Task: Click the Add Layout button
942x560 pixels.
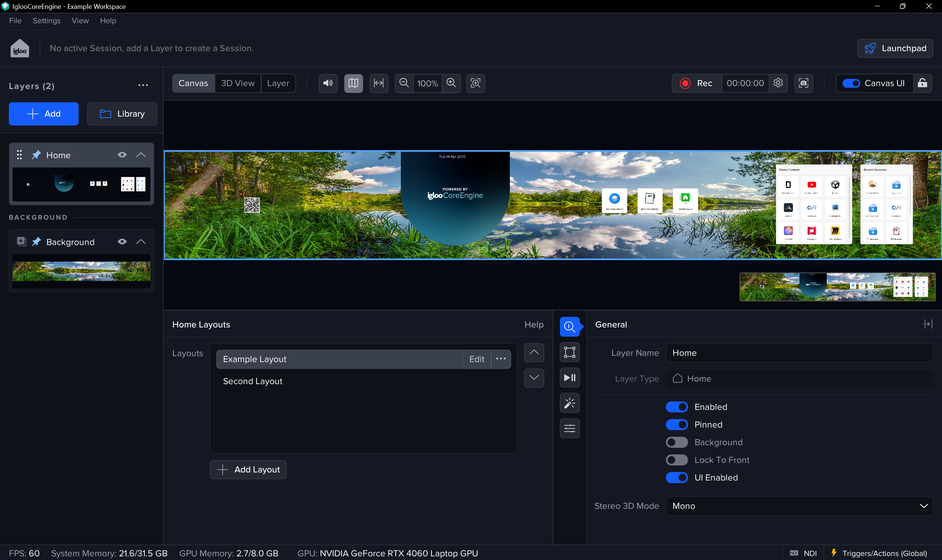Action: click(248, 469)
